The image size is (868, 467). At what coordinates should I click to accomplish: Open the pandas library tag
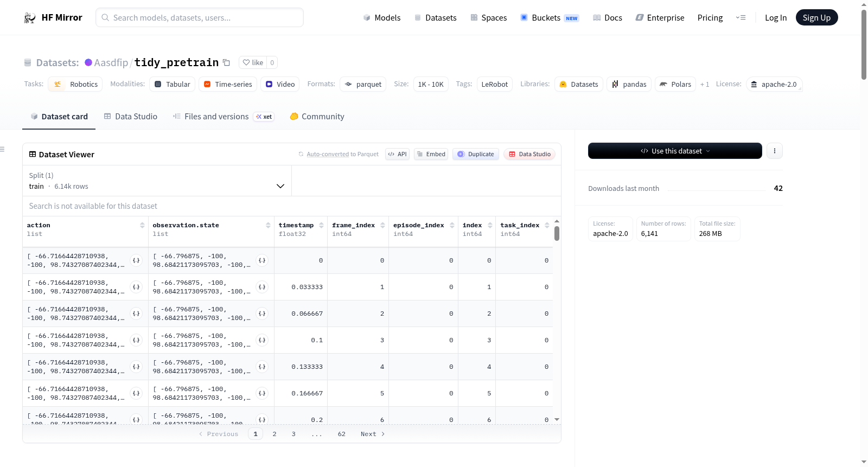629,84
